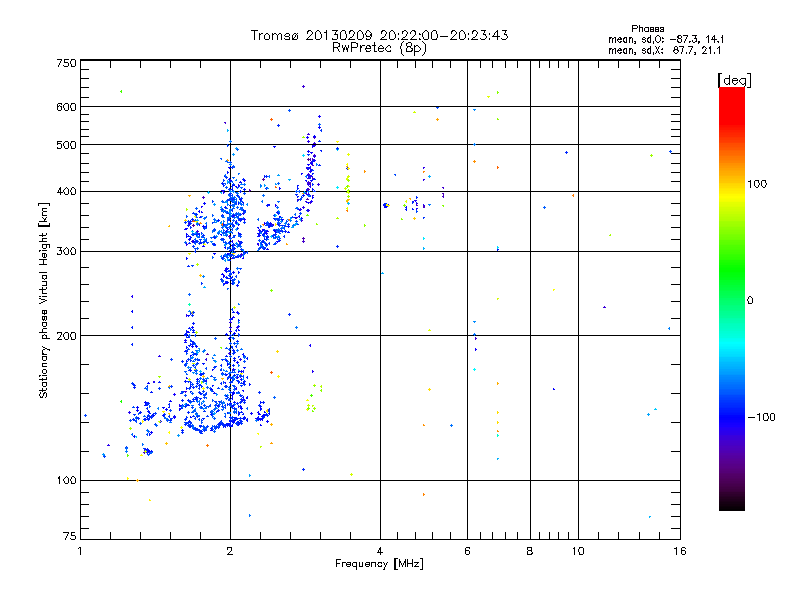Click the 'Frequency [MHz]' axis label
This screenshot has height=600, width=800.
tap(379, 563)
